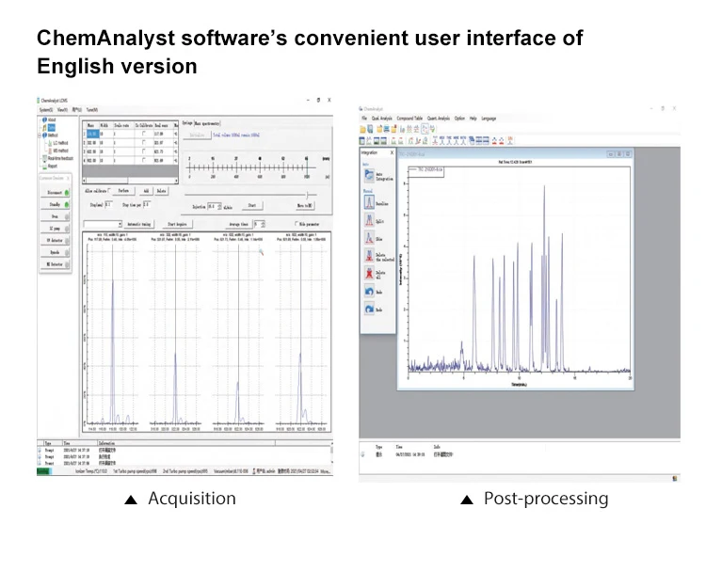Viewport: 706px width, 588px height.
Task: Select About node in Acquisition tree
Action: coord(49,119)
